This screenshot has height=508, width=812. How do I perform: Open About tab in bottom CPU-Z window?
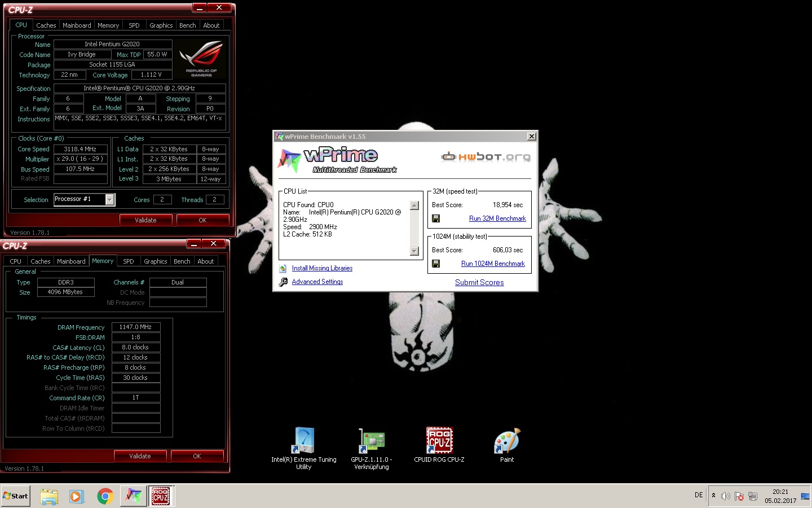tap(206, 261)
